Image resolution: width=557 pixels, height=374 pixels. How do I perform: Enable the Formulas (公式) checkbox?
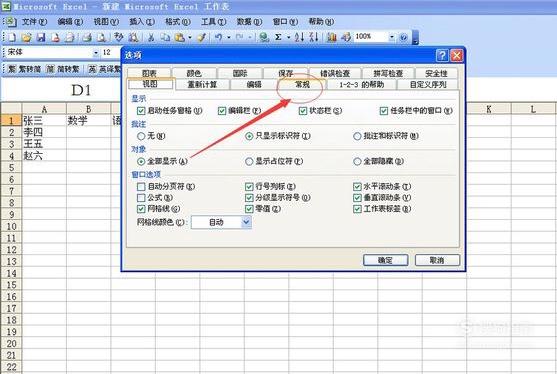click(x=141, y=197)
